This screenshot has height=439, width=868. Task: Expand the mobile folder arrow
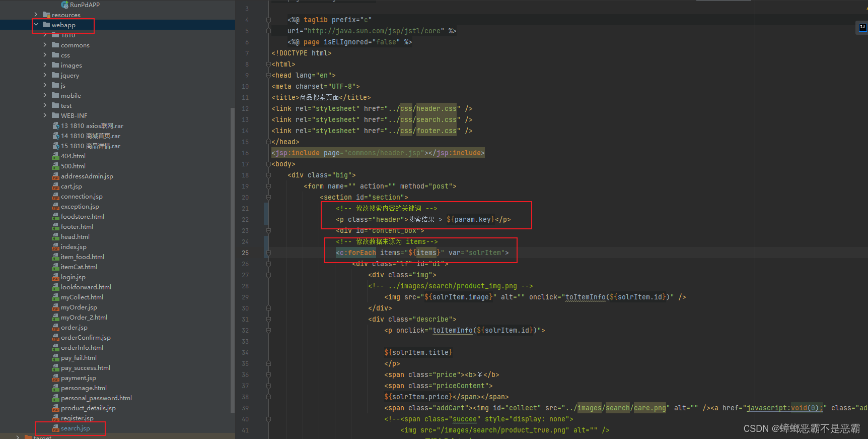tap(45, 95)
